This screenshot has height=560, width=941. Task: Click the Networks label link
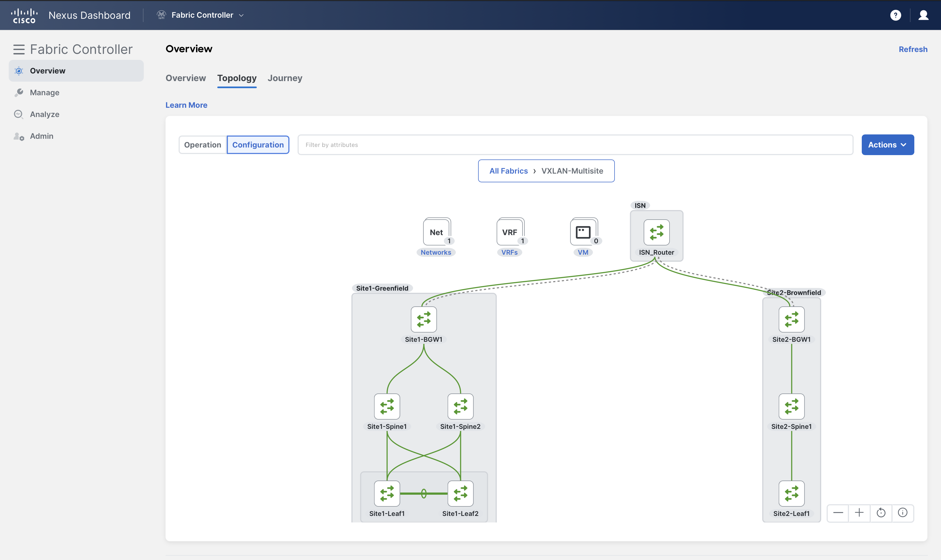coord(436,252)
